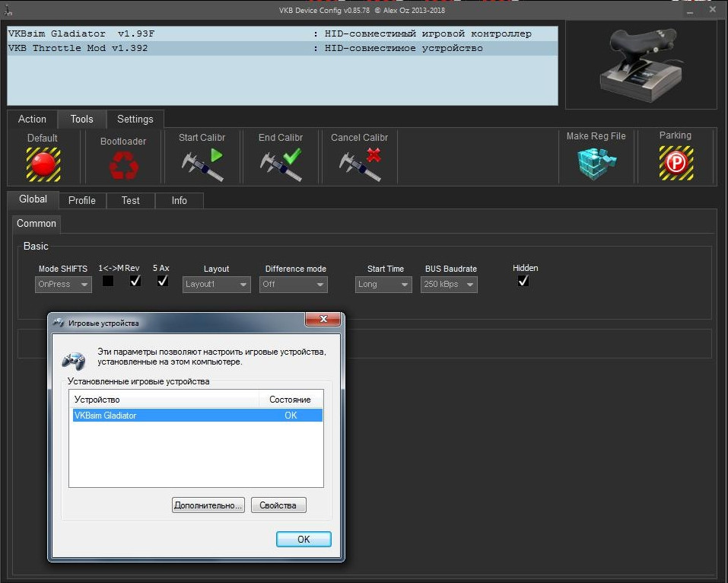The height and width of the screenshot is (583, 728).
Task: Click the Свойства button in the dialog
Action: click(278, 505)
